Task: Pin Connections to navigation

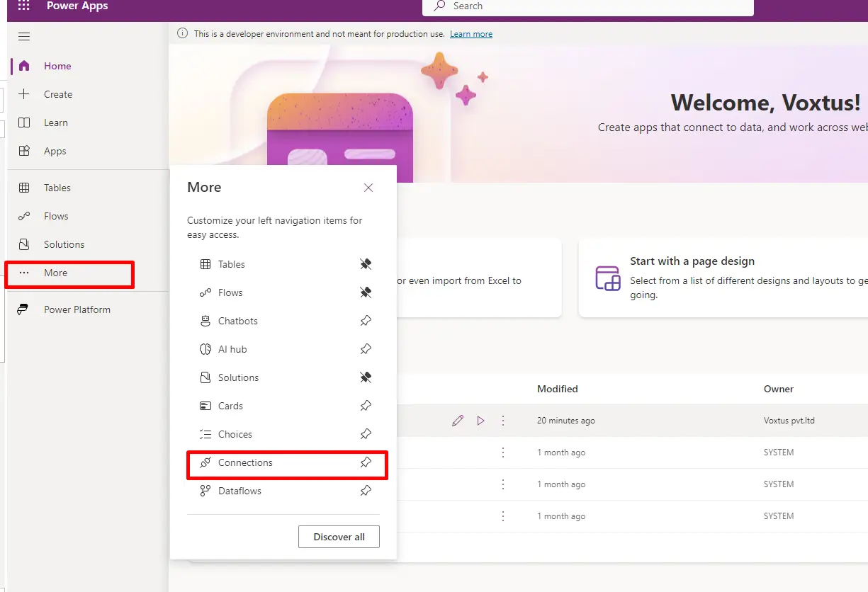Action: tap(366, 462)
